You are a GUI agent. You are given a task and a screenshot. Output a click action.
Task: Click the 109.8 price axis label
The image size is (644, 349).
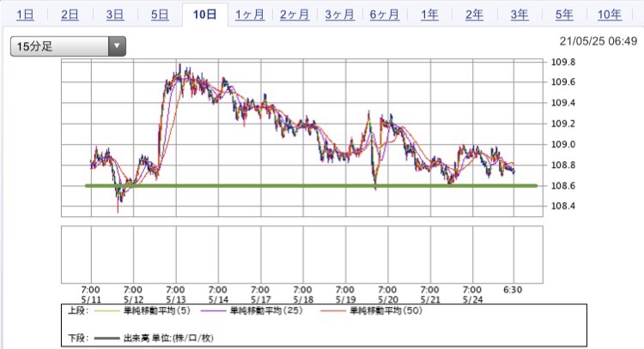click(x=563, y=63)
